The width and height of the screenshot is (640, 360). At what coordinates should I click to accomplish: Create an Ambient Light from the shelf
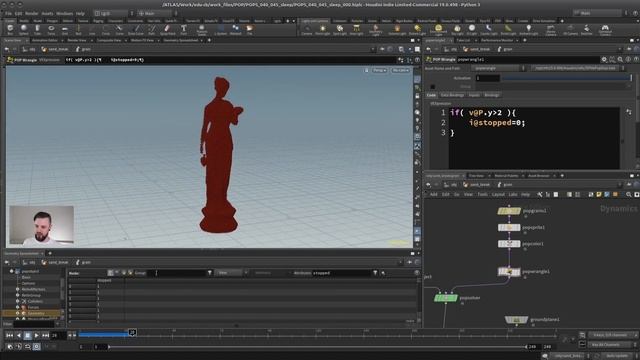click(529, 29)
